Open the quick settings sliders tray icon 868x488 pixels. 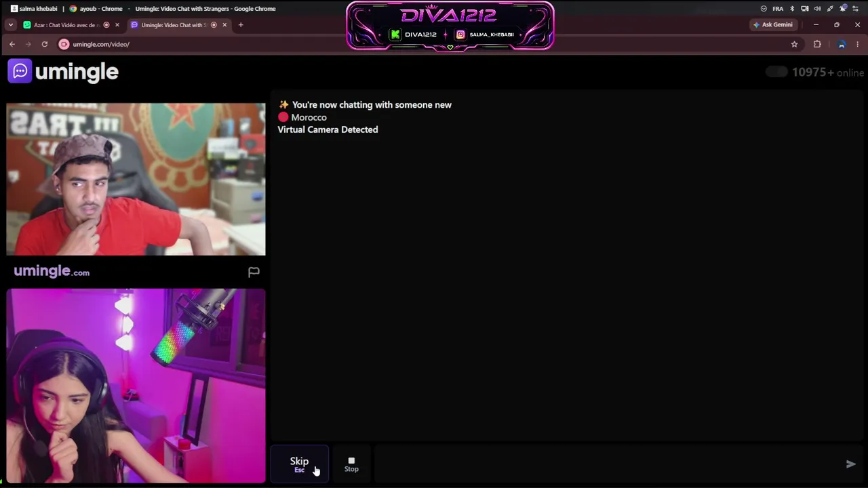tap(856, 9)
